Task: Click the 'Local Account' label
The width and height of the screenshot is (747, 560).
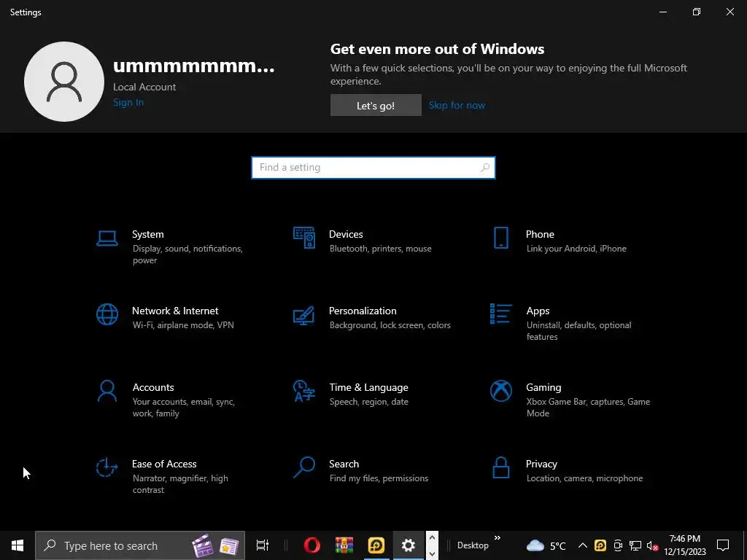Action: coord(144,87)
